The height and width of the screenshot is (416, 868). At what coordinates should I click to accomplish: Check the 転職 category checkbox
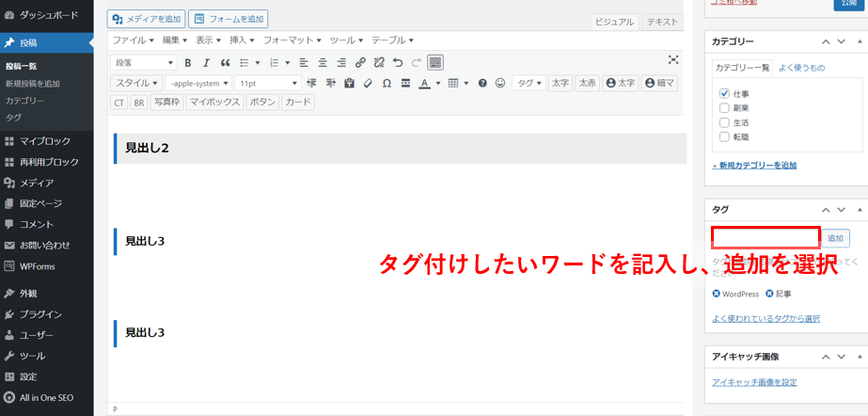point(724,136)
